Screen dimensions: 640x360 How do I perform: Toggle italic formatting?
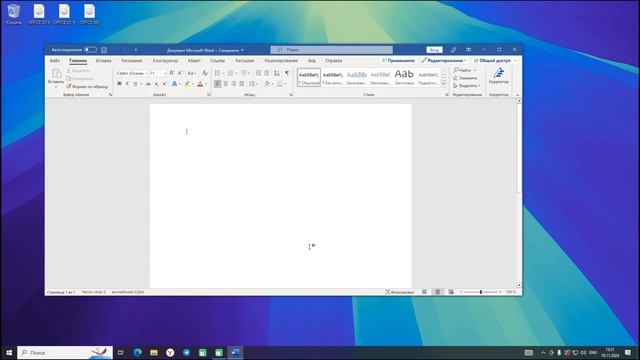point(127,84)
